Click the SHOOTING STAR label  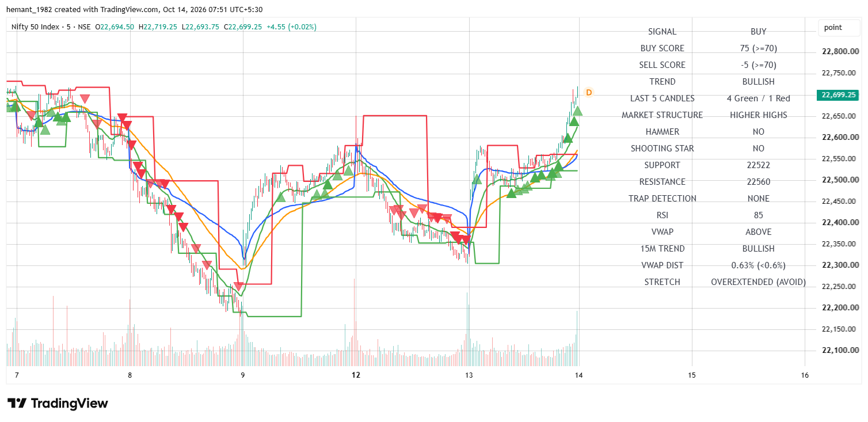click(x=662, y=149)
